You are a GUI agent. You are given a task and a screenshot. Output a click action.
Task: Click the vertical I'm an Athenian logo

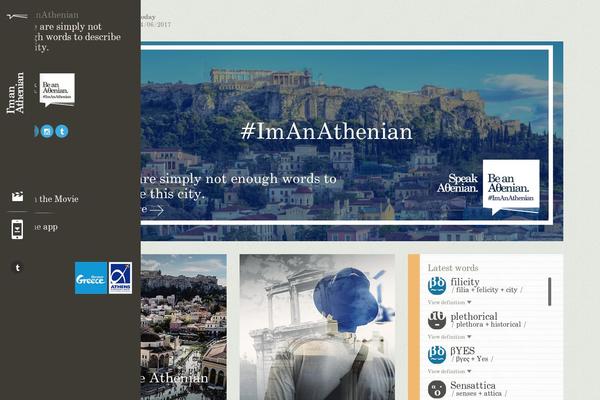click(x=15, y=93)
